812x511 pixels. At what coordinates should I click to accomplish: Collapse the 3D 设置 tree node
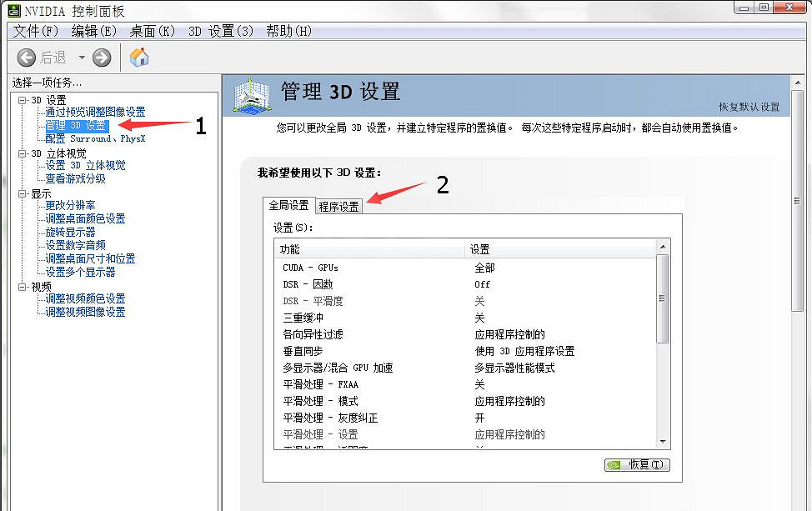pos(23,100)
